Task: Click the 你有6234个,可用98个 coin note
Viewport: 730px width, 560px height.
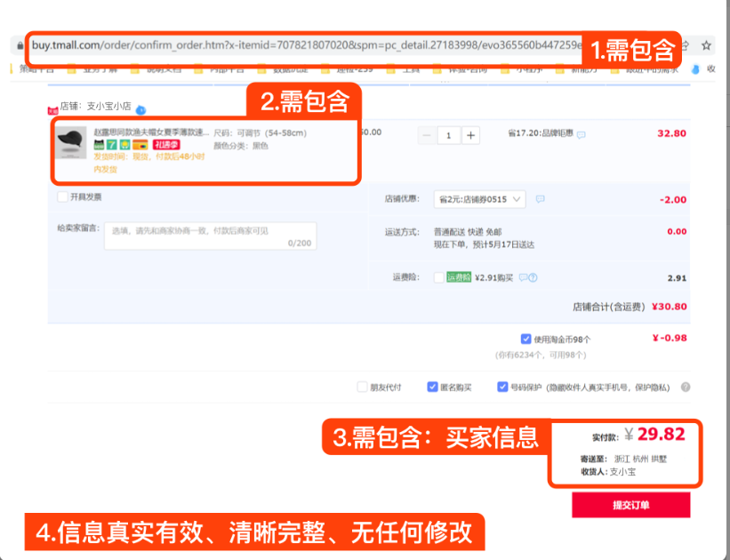Action: pos(540,356)
